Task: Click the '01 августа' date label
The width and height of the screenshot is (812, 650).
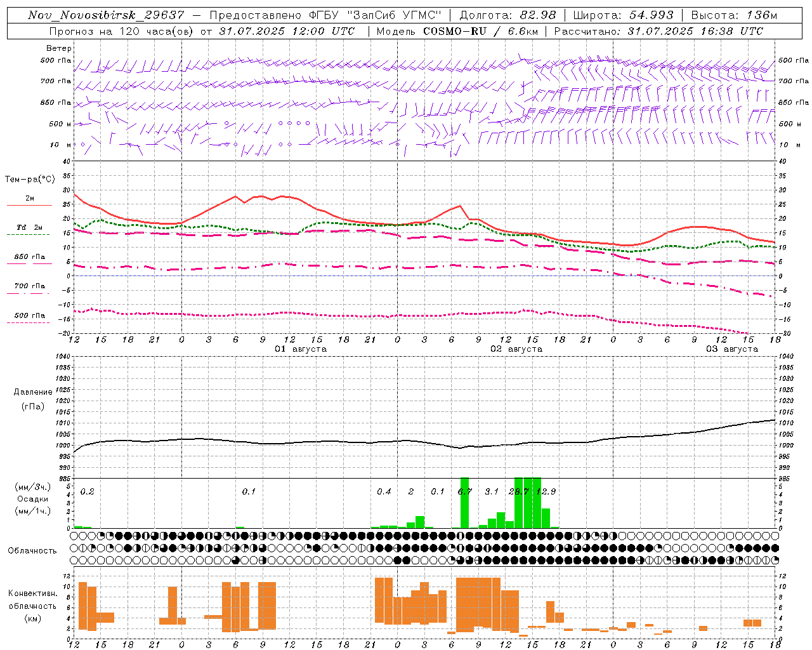Action: pyautogui.click(x=301, y=349)
